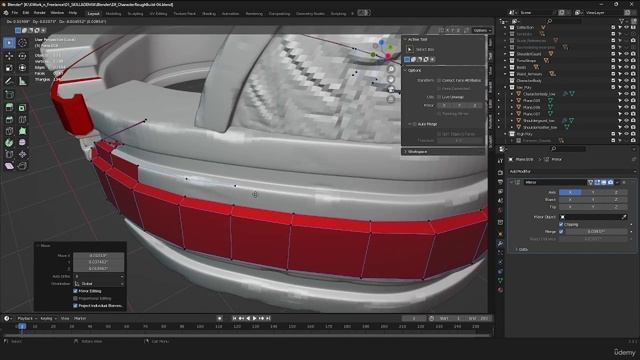This screenshot has height=360, width=640.
Task: Click the Y button in the Bisect row
Action: pyautogui.click(x=593, y=200)
